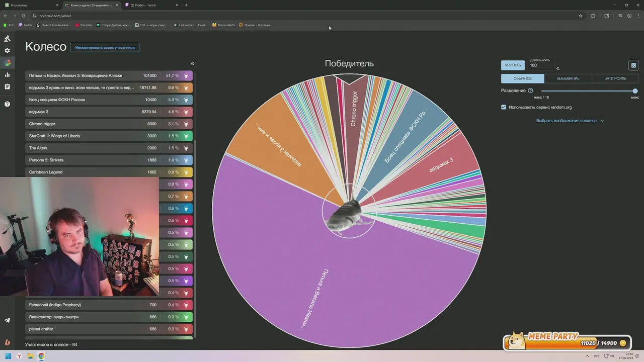Select the БАТЛ РОЯЛЬ wheel mode
This screenshot has width=644, height=362.
(615, 78)
